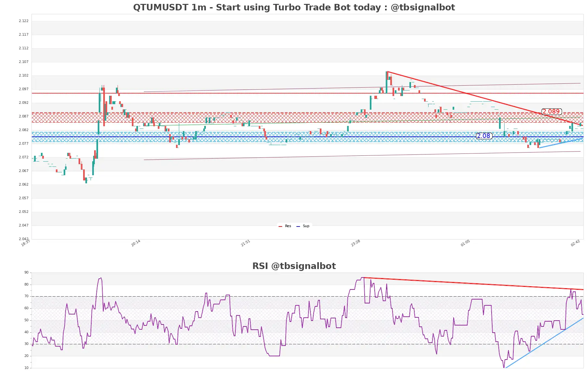Click the 2.047 price axis label
Viewport: 588px width, 392px height.
coord(23,225)
